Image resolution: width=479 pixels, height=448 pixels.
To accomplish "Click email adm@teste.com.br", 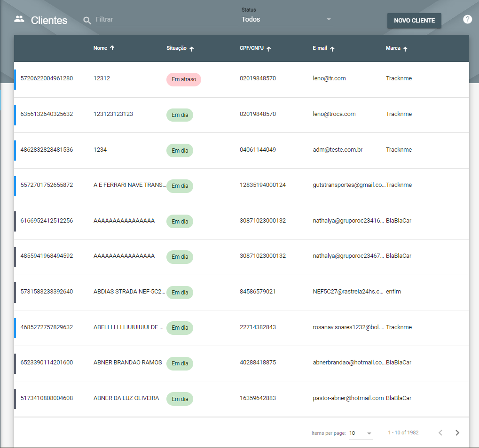I will coord(338,150).
